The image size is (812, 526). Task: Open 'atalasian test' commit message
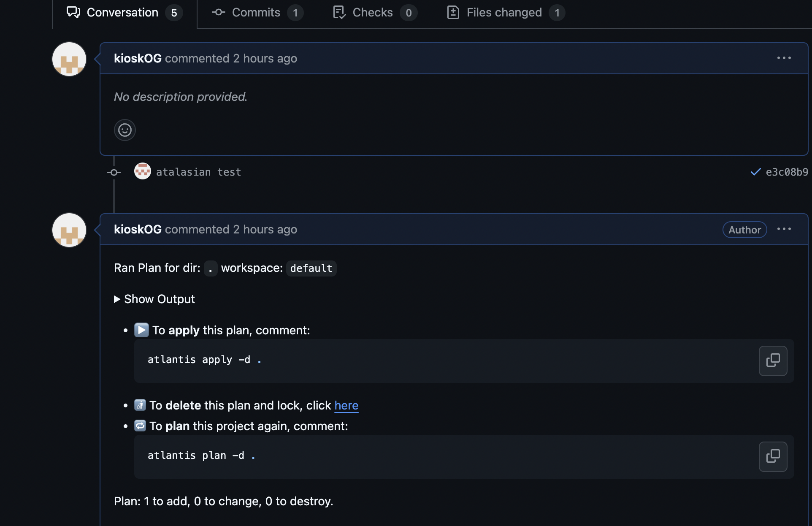coord(198,172)
